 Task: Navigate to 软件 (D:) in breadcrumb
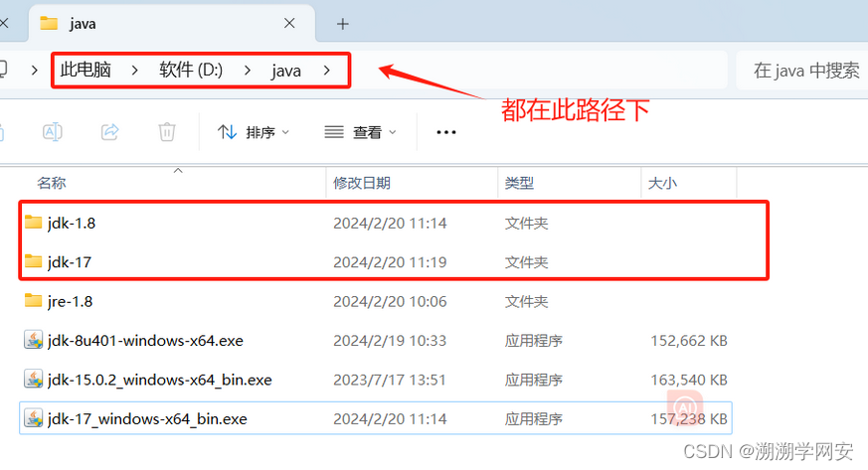click(191, 71)
